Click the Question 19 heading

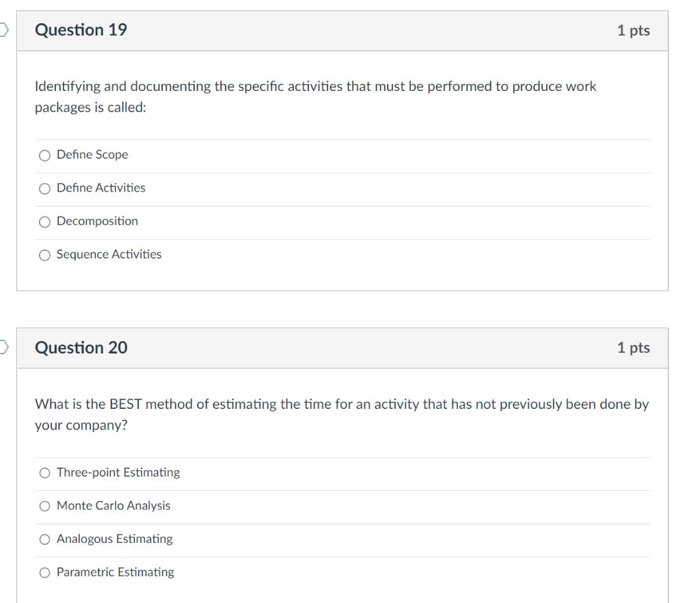point(81,30)
